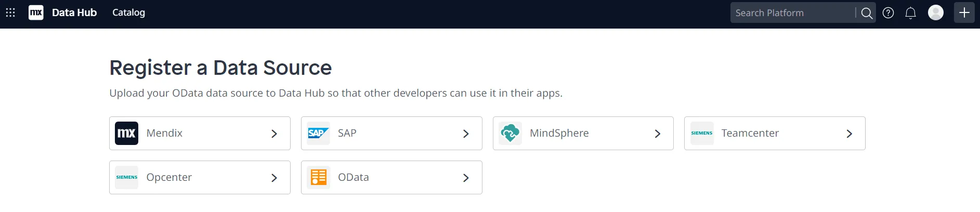Screen dimensions: 980x212
Task: Go to Data Hub home
Action: click(74, 12)
